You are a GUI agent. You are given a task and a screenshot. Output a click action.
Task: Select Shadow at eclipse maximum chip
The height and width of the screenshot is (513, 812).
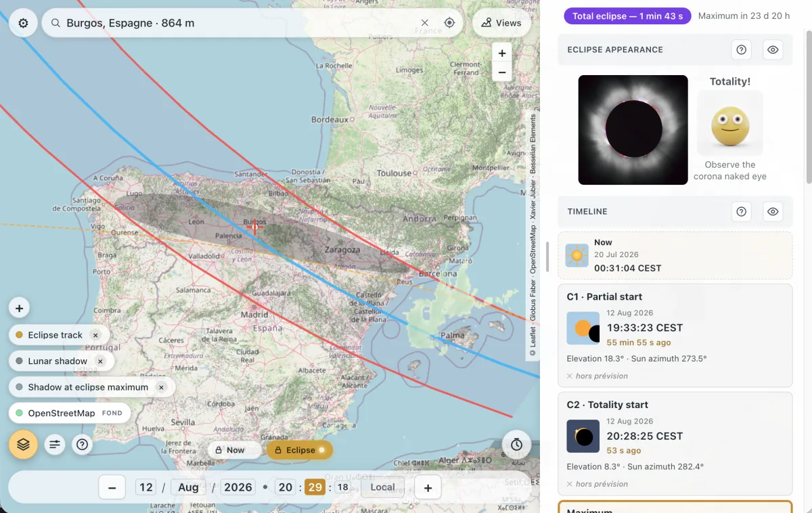point(88,387)
